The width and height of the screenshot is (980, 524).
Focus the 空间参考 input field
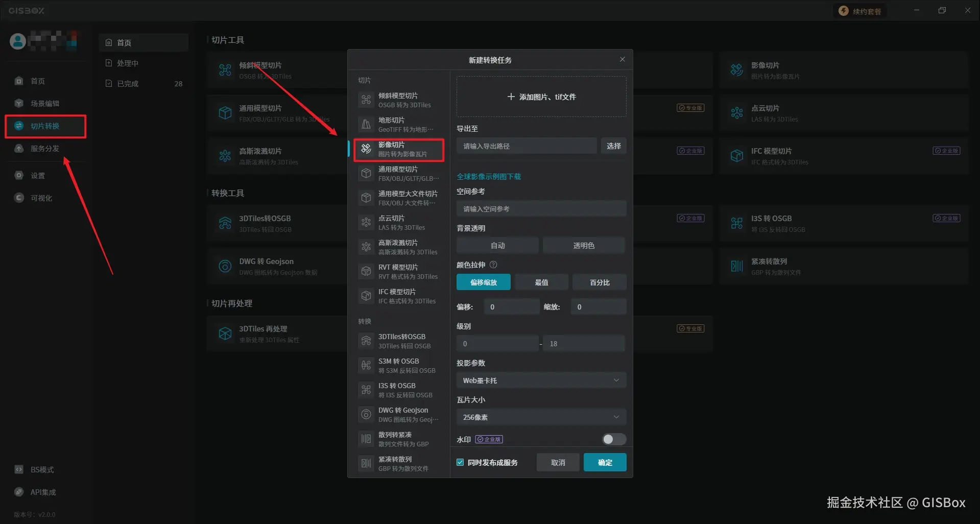coord(541,209)
